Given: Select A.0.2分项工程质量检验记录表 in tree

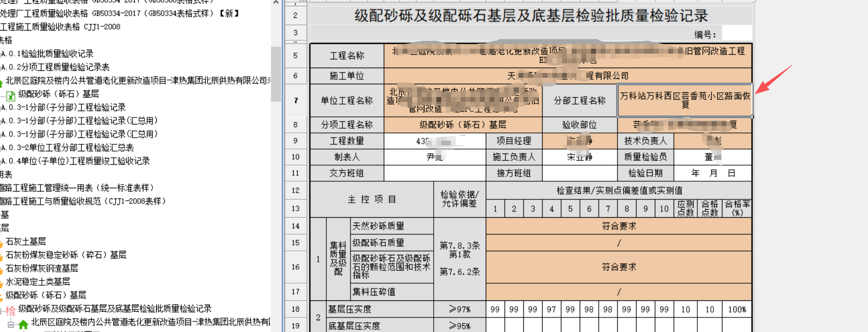Looking at the screenshot, I should coord(56,67).
